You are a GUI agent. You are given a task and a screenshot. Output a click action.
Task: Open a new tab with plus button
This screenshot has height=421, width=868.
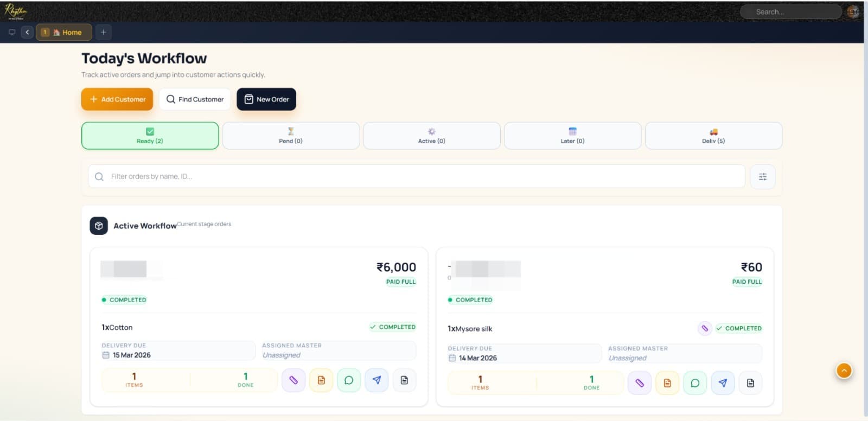[x=104, y=33]
